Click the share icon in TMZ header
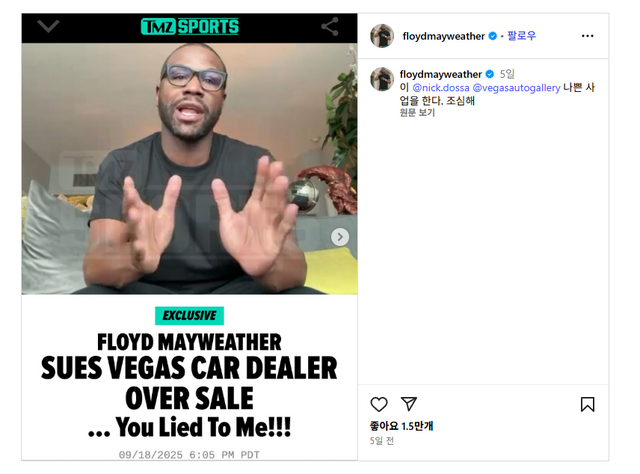Image resolution: width=640 pixels, height=474 pixels. [330, 27]
